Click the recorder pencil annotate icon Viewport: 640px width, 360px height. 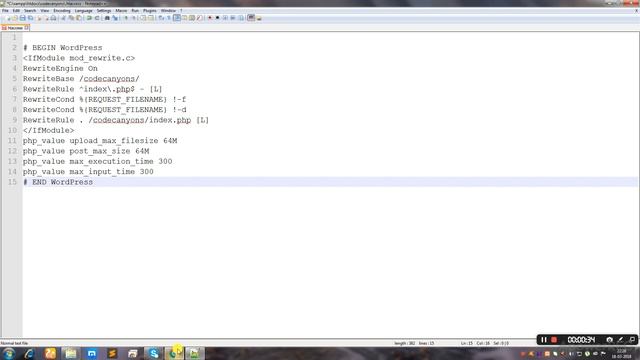(620, 340)
